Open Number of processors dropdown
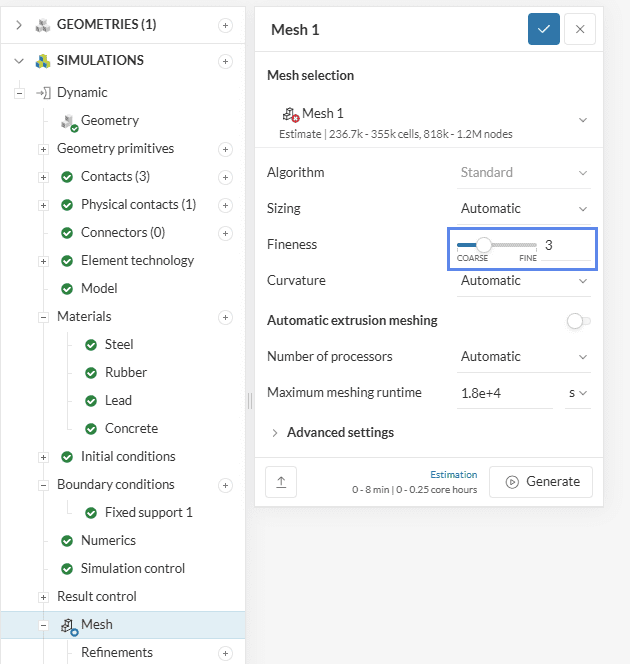The height and width of the screenshot is (664, 630). point(524,357)
